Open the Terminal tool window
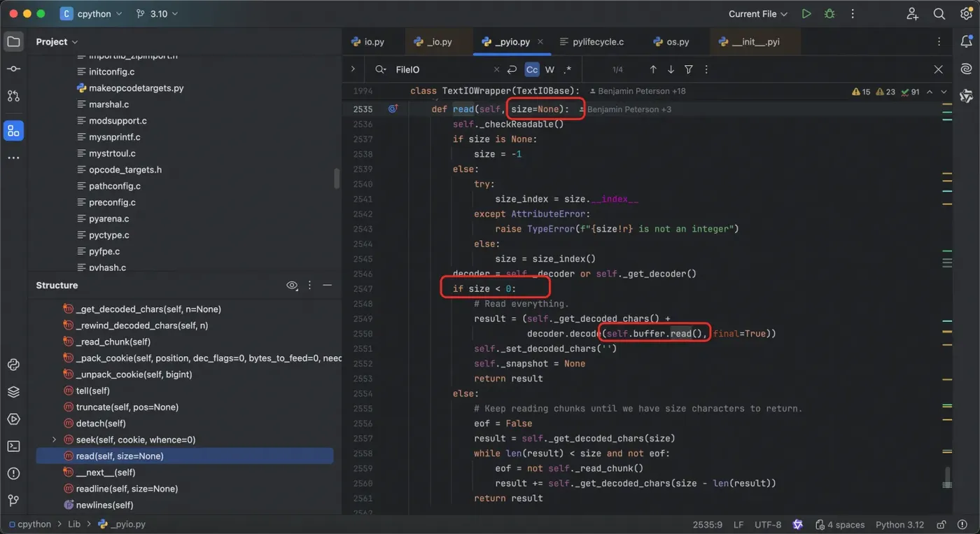 13,446
